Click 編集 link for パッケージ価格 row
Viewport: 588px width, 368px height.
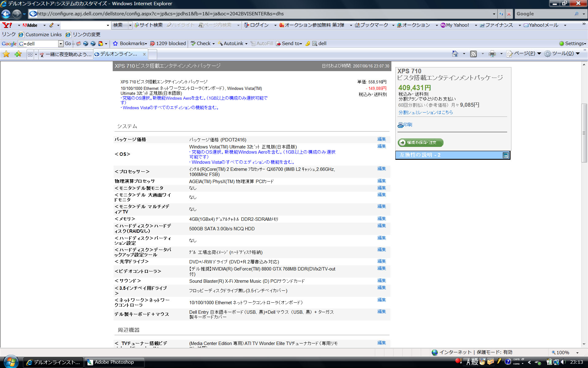(x=382, y=139)
